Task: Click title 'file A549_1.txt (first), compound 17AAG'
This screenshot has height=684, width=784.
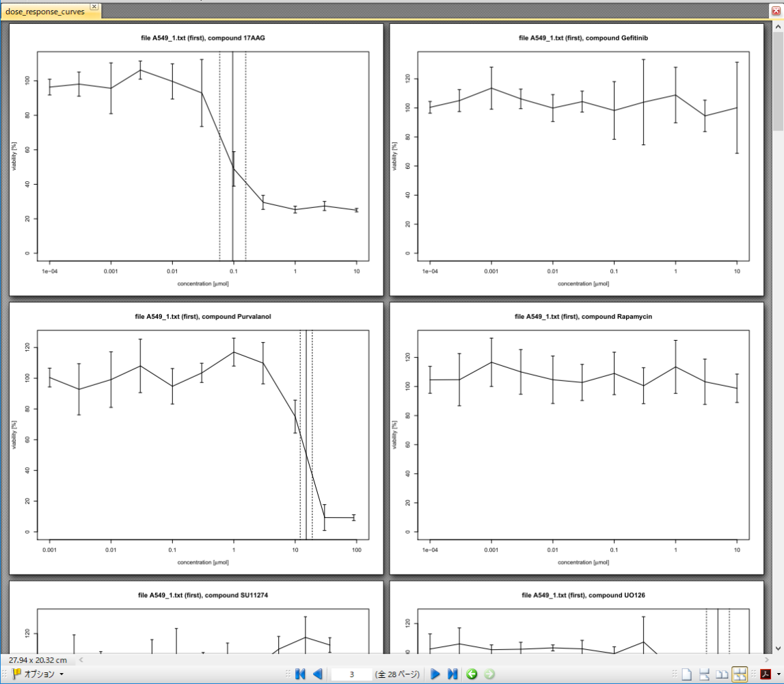Action: (x=203, y=38)
